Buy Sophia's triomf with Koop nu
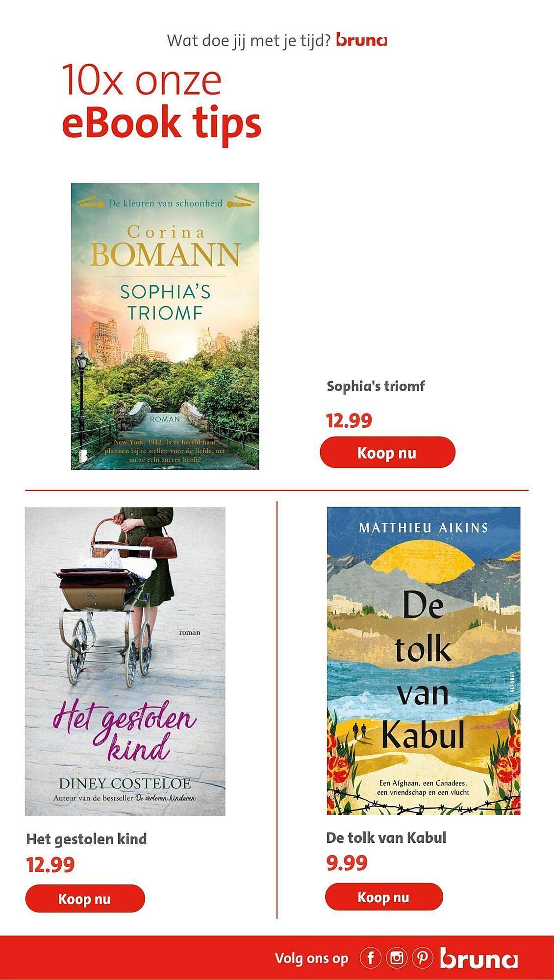554x980 pixels. [x=387, y=452]
